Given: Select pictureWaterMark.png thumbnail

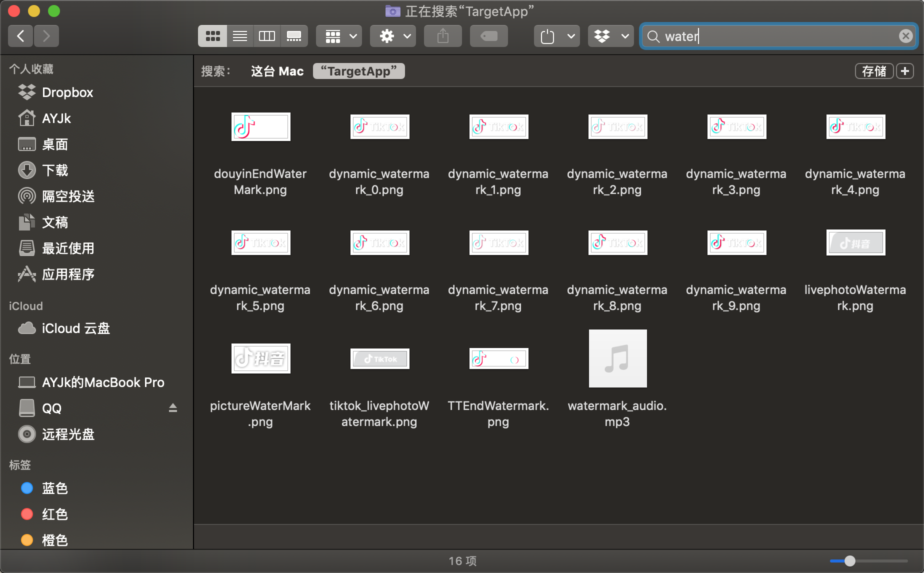Looking at the screenshot, I should (x=260, y=358).
